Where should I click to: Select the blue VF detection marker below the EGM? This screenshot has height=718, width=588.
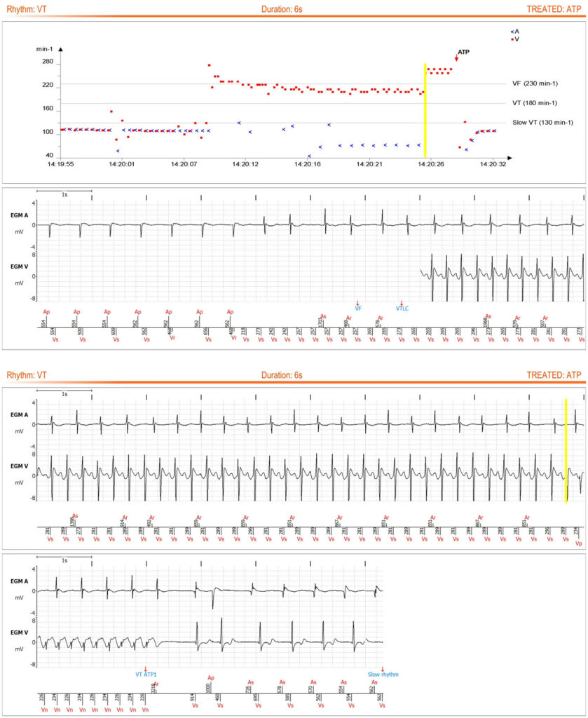358,306
